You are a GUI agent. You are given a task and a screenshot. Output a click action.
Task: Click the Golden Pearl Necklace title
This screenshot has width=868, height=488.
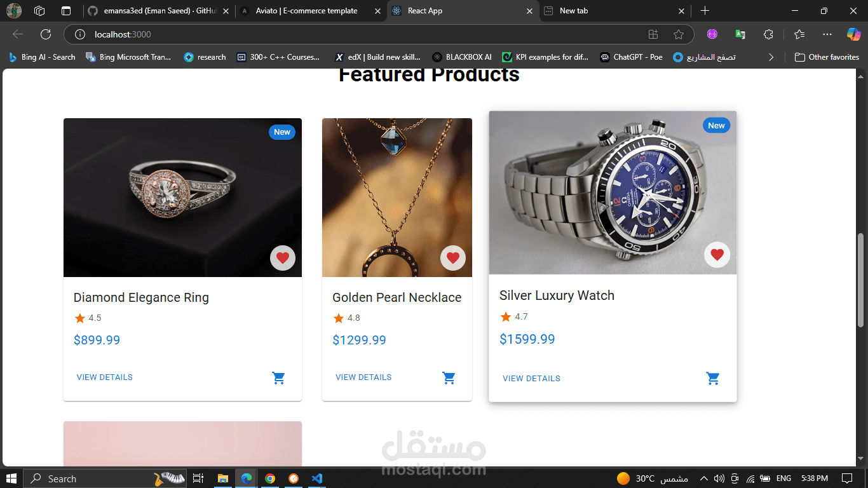(x=397, y=297)
